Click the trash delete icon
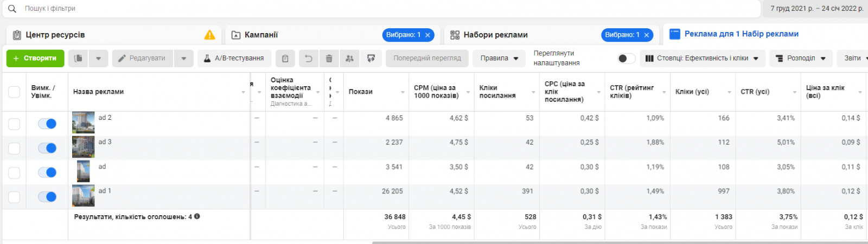The width and height of the screenshot is (868, 244). pos(329,59)
